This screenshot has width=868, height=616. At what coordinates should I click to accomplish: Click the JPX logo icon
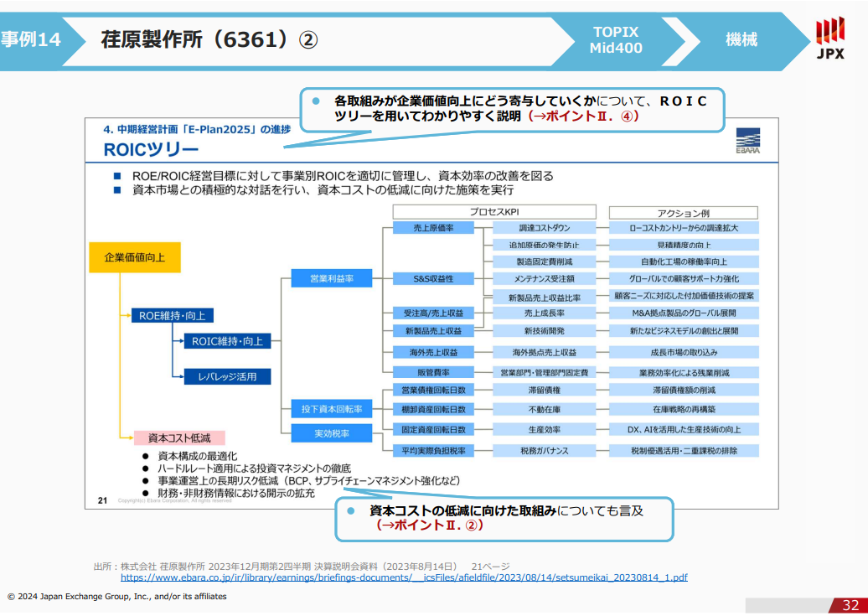[830, 38]
